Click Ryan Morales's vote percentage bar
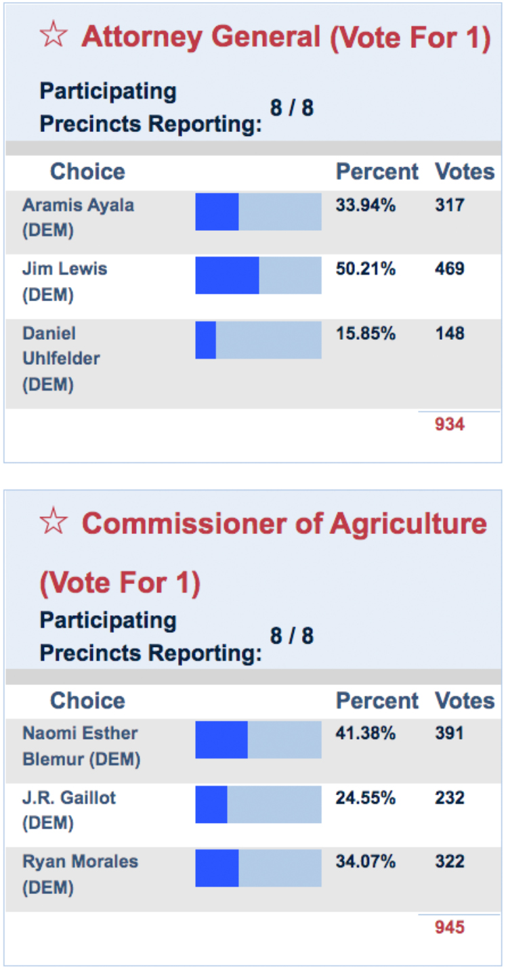Image resolution: width=508 pixels, height=980 pixels. pyautogui.click(x=258, y=868)
